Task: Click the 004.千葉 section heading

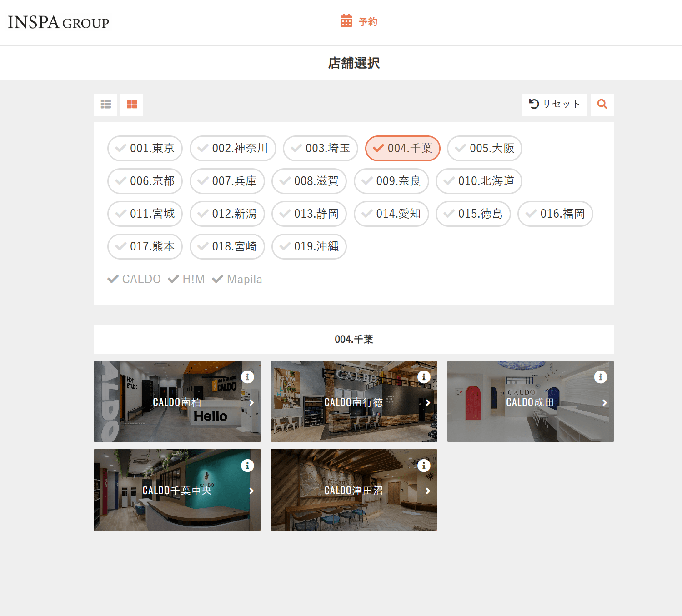Action: click(x=354, y=340)
